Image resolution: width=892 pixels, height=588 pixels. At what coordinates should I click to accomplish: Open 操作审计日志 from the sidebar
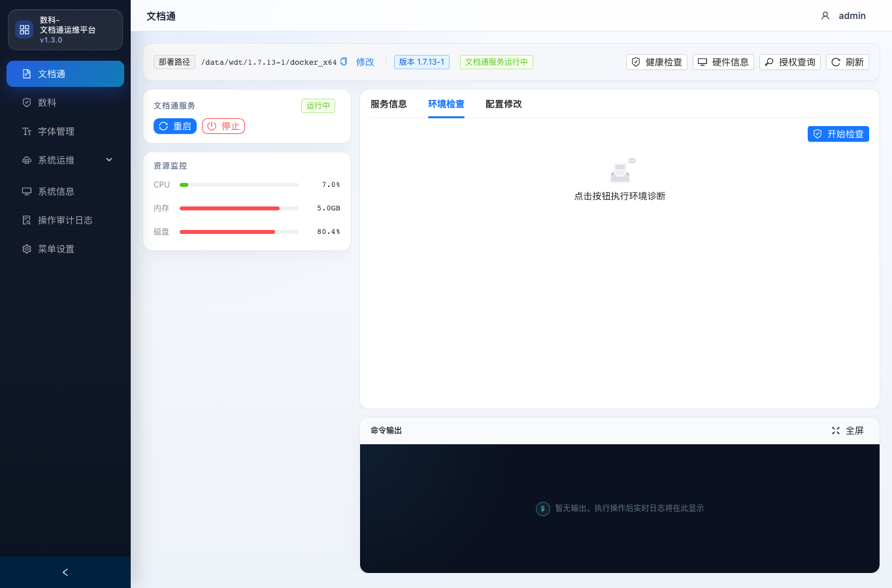pyautogui.click(x=65, y=220)
